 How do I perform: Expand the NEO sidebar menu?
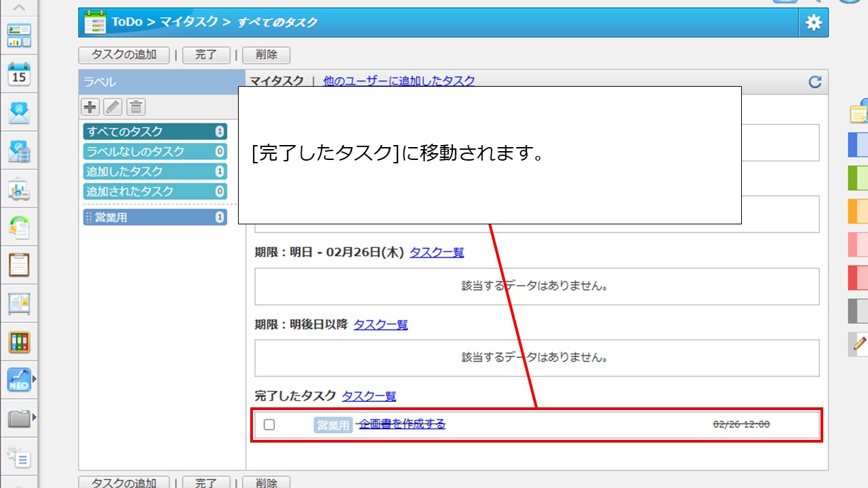pyautogui.click(x=34, y=380)
